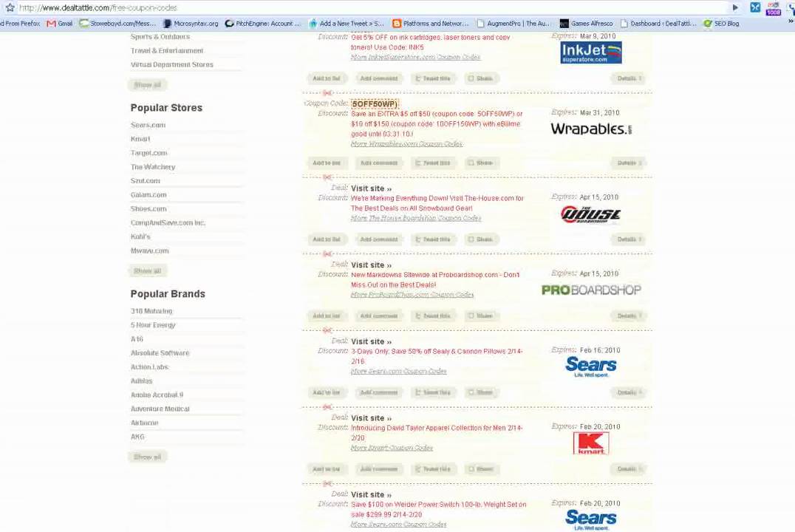The image size is (795, 532).
Task: Open Target.com in Popular Stores
Action: click(149, 153)
